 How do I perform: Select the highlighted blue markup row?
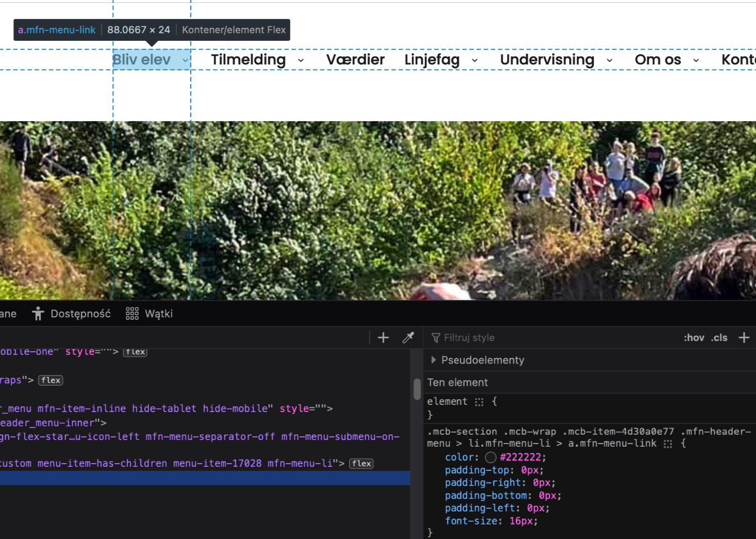[x=205, y=478]
